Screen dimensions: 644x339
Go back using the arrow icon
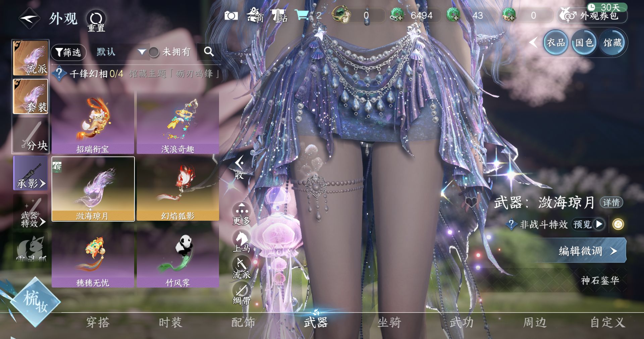(29, 19)
